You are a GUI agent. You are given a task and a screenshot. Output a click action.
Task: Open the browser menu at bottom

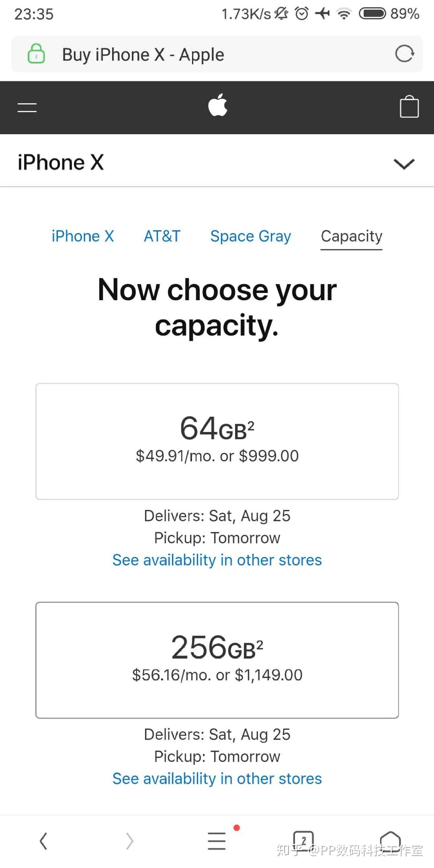tap(217, 841)
